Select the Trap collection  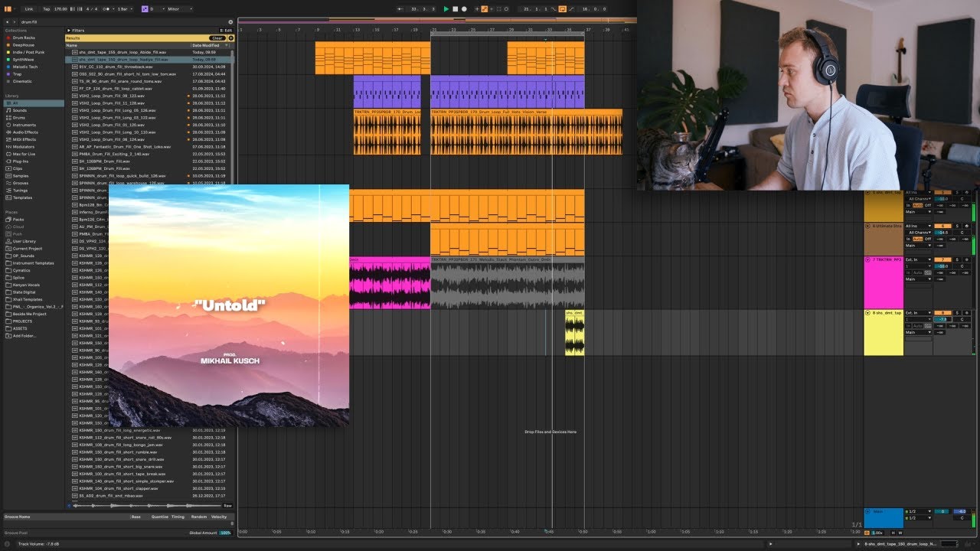point(18,74)
